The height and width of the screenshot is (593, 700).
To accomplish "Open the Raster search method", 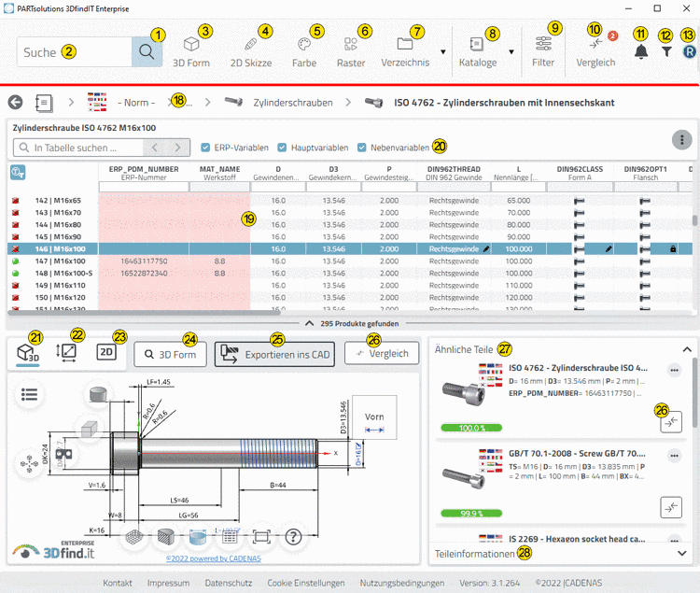I will pos(350,51).
